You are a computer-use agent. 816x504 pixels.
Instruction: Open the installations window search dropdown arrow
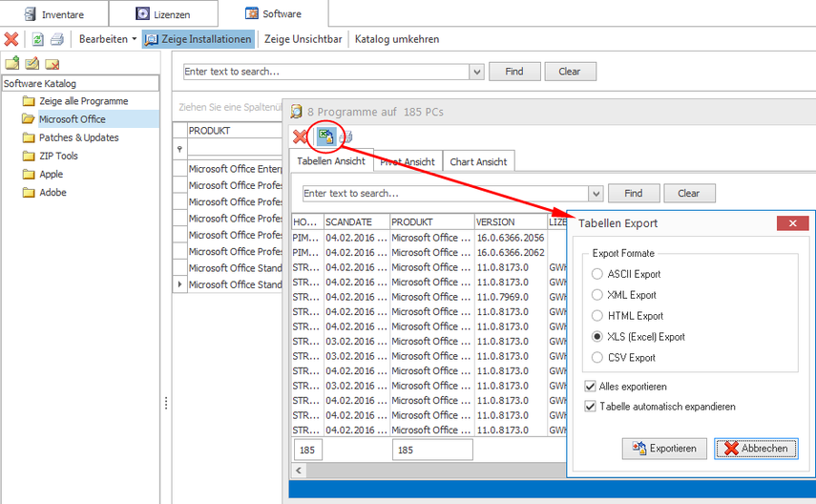pyautogui.click(x=596, y=194)
